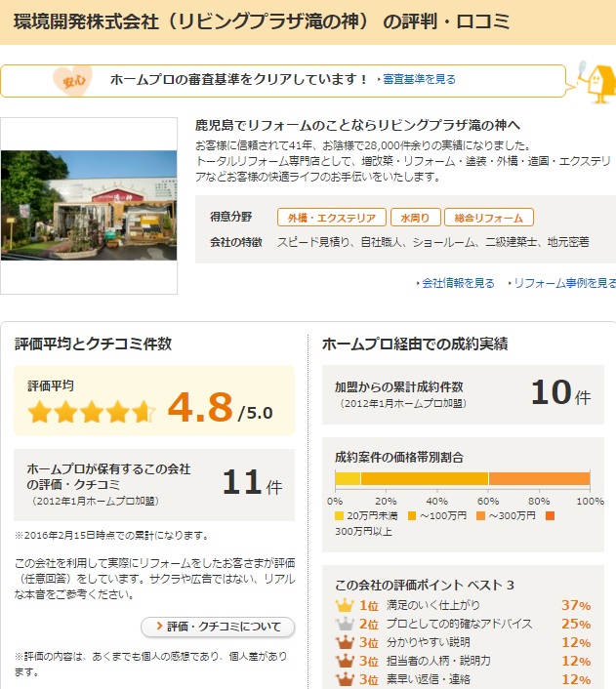Click the ~100万円 legend swatch
The image size is (616, 689).
click(412, 515)
